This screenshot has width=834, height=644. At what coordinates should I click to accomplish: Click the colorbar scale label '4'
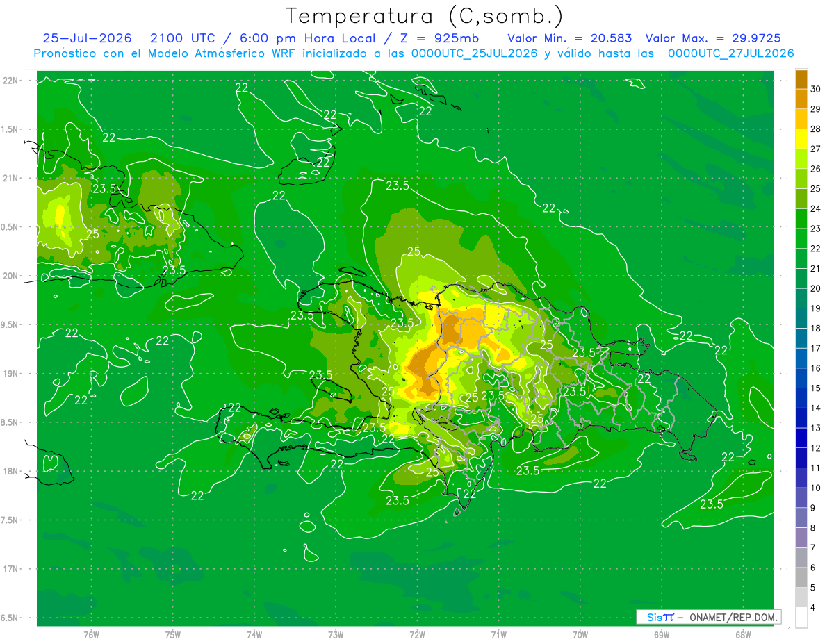point(813,608)
